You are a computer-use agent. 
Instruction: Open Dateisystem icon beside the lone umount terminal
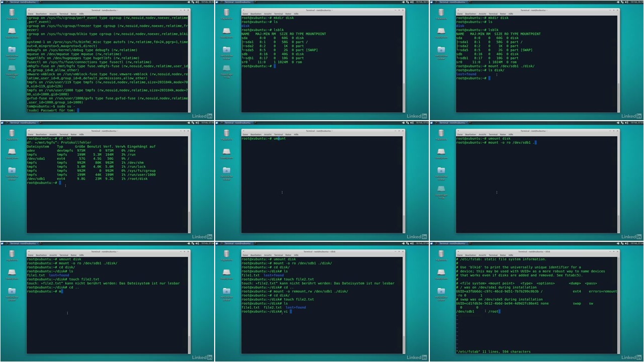coord(226,153)
